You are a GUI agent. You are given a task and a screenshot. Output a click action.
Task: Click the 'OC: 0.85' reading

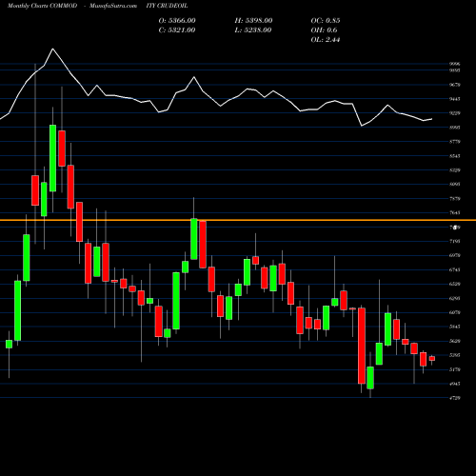(326, 20)
